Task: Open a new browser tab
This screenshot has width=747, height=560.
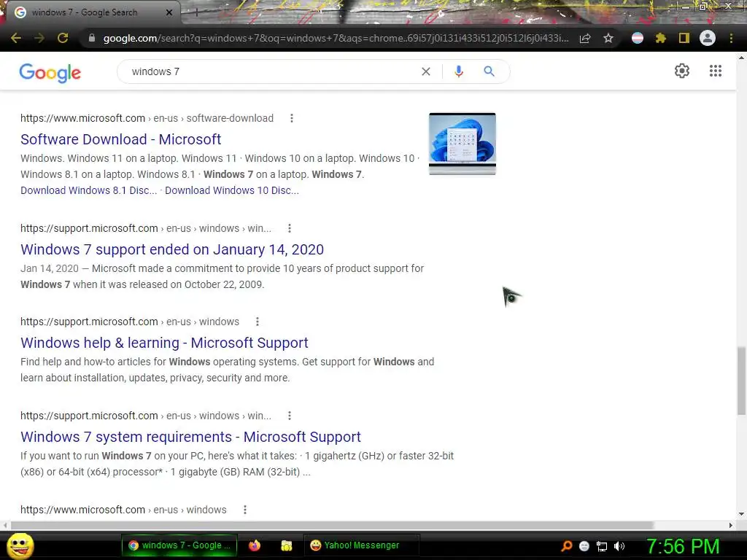Action: click(197, 13)
